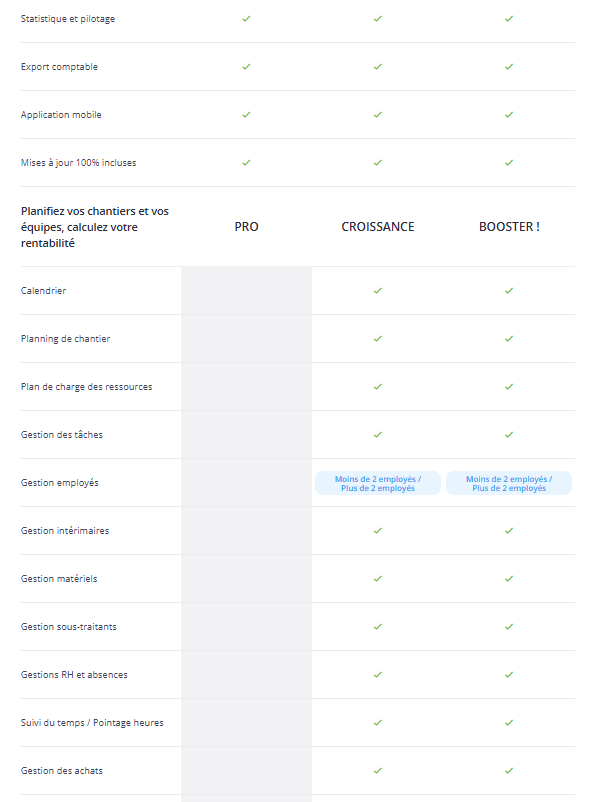Select the PRO plan column header
Viewport: 590px width, 802px height.
246,227
